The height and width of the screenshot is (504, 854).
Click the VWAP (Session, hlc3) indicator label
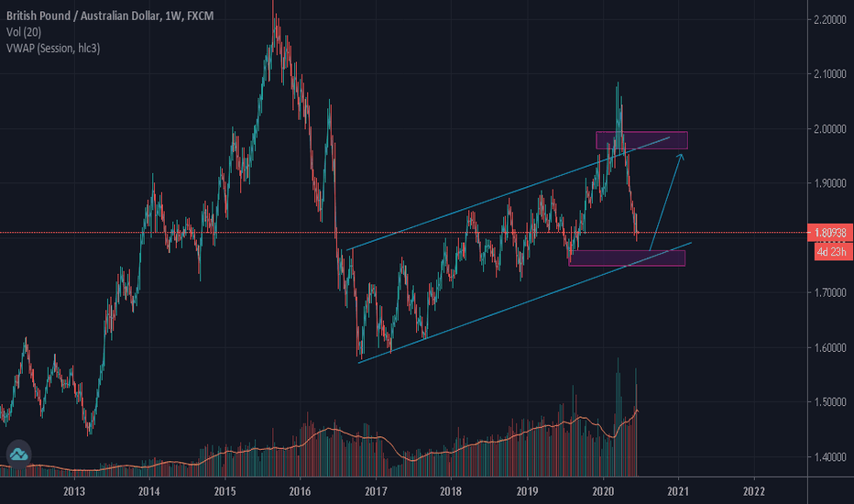coord(53,49)
